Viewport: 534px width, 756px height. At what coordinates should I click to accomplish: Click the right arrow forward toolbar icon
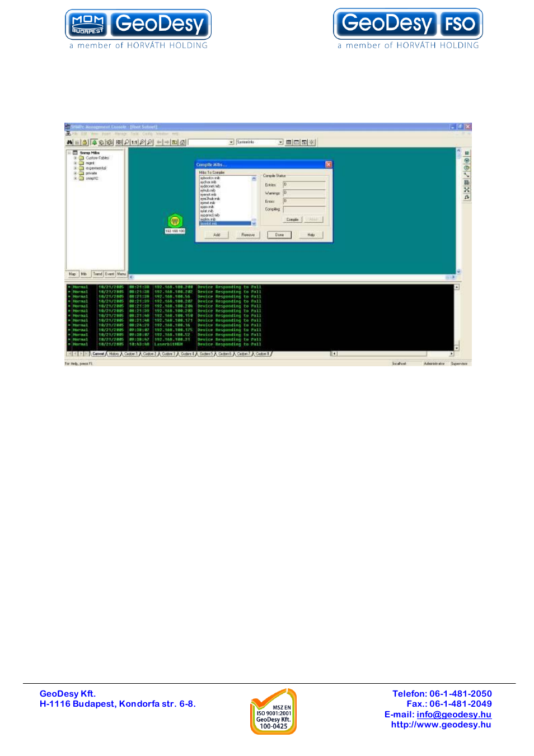(167, 142)
